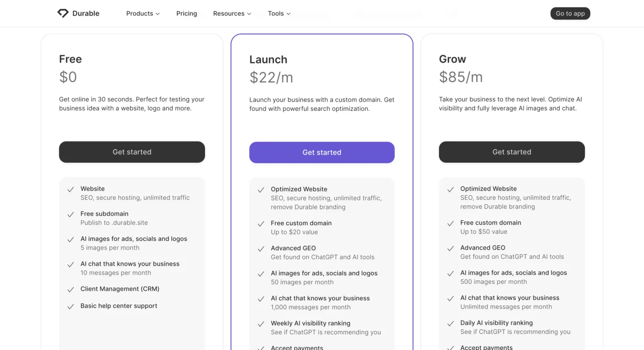The image size is (644, 350).
Task: Select Get started for Grow plan
Action: (x=512, y=152)
